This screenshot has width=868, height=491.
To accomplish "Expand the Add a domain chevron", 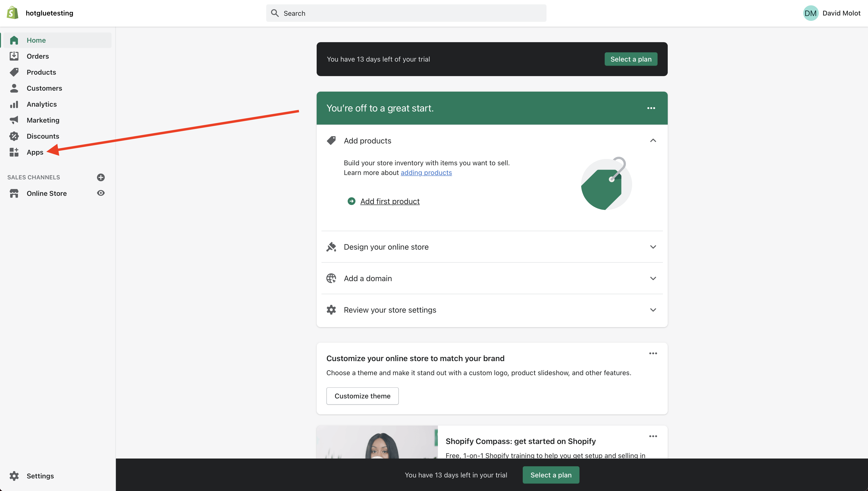I will click(653, 278).
